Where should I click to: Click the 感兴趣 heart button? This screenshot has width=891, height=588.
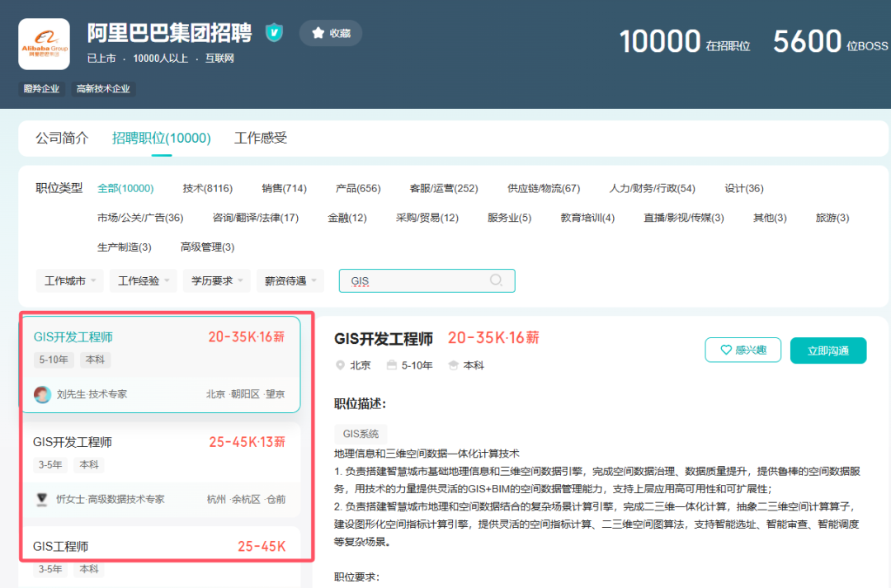tap(742, 350)
